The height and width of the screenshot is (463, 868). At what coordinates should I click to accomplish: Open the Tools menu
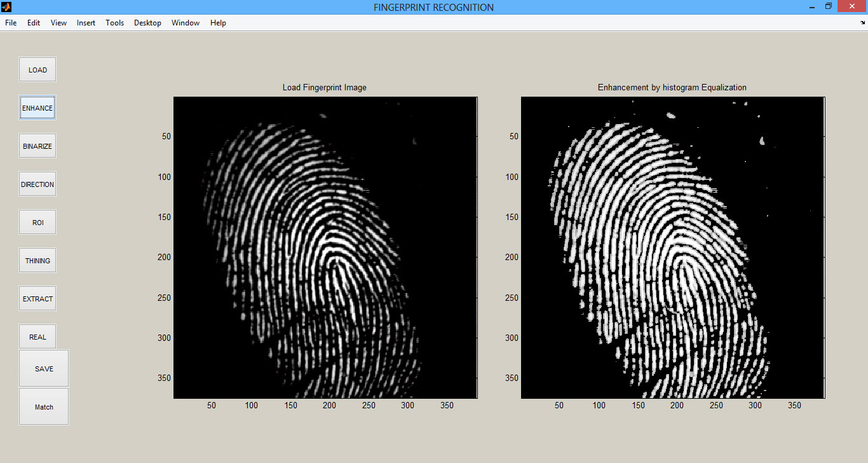pos(115,23)
